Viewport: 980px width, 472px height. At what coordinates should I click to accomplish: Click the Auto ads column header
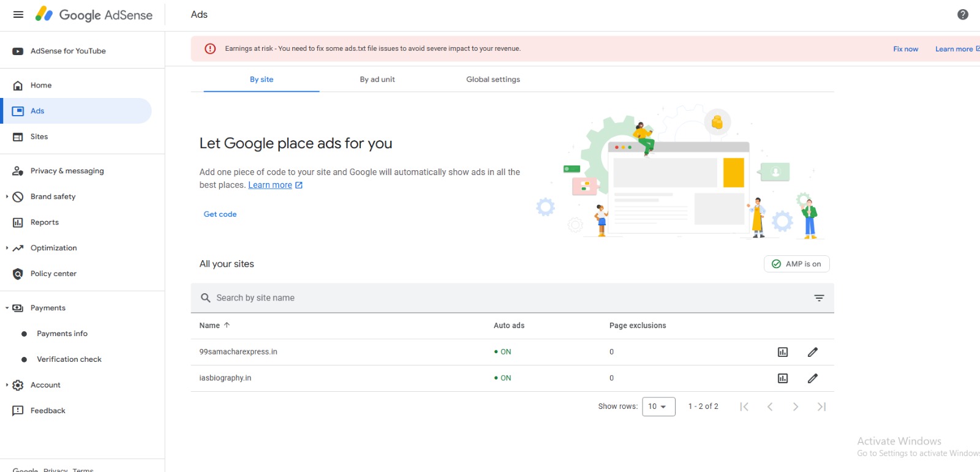click(x=509, y=326)
